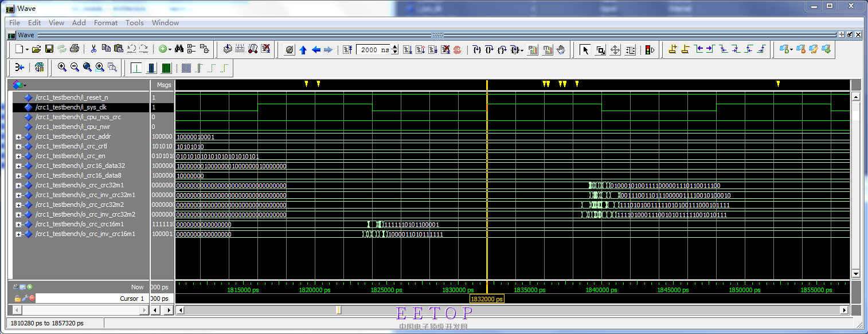
Task: Click the Msgs column header
Action: click(163, 85)
